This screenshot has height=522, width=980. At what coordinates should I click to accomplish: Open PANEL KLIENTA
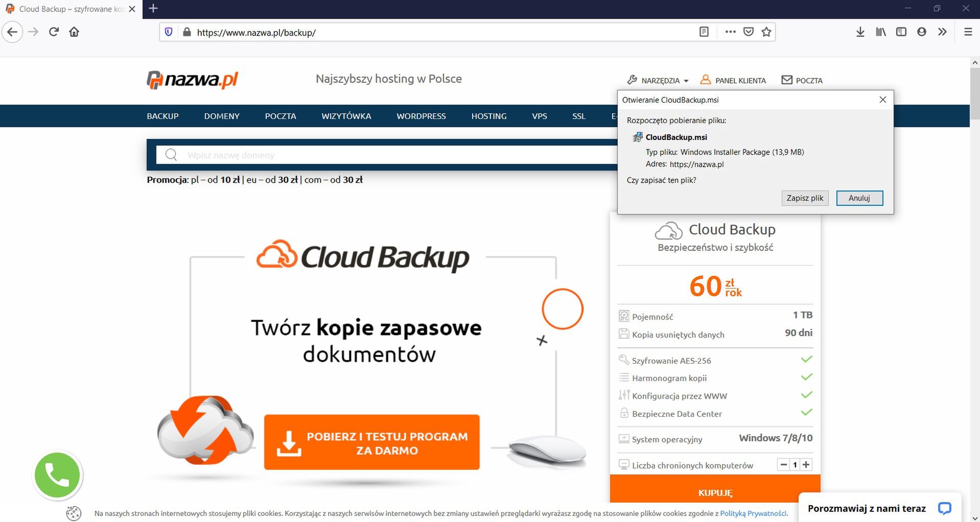click(x=733, y=80)
